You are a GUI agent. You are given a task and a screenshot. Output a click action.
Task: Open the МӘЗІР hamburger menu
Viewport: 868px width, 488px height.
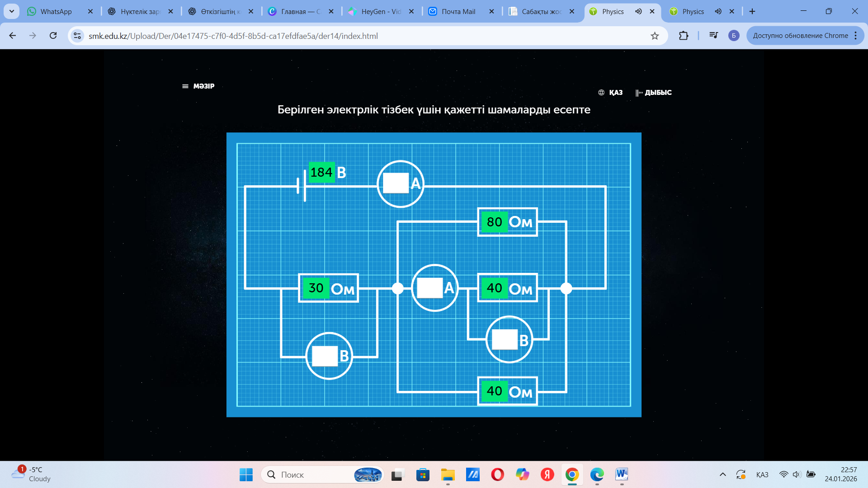point(198,86)
